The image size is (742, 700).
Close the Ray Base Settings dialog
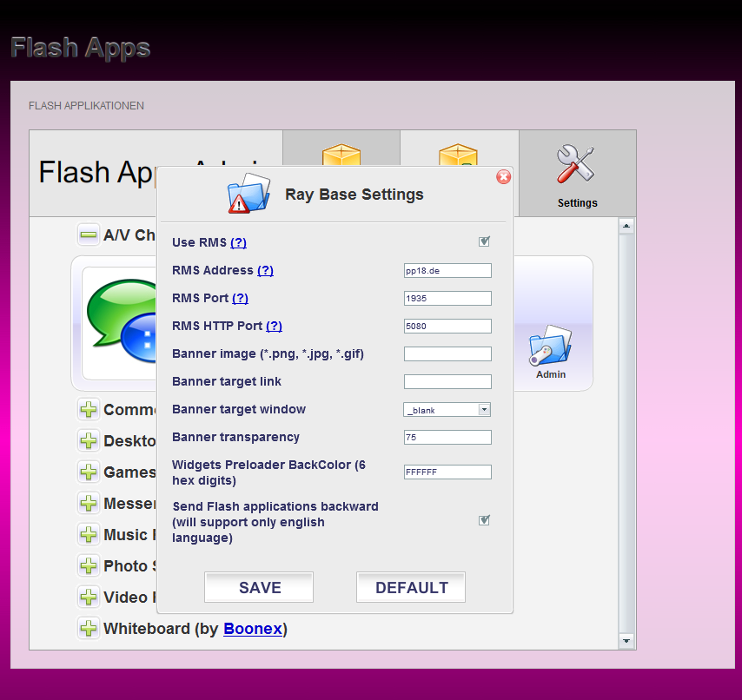tap(503, 177)
